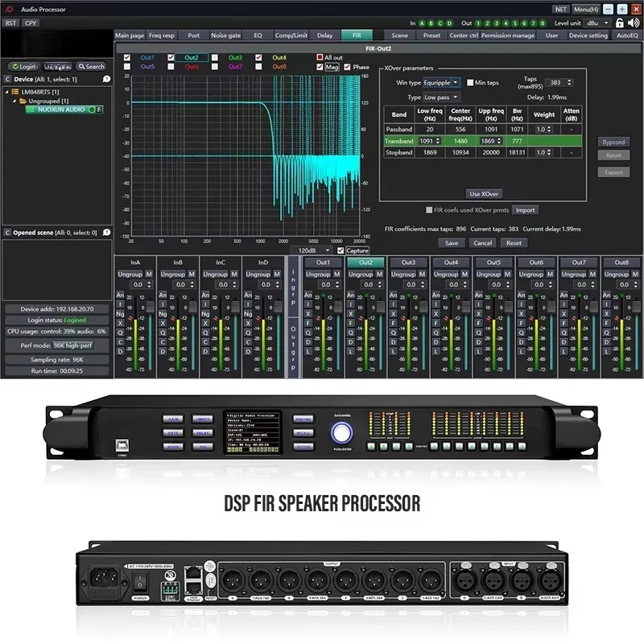Image resolution: width=644 pixels, height=644 pixels.
Task: Open the Device setting tab
Action: pos(588,35)
